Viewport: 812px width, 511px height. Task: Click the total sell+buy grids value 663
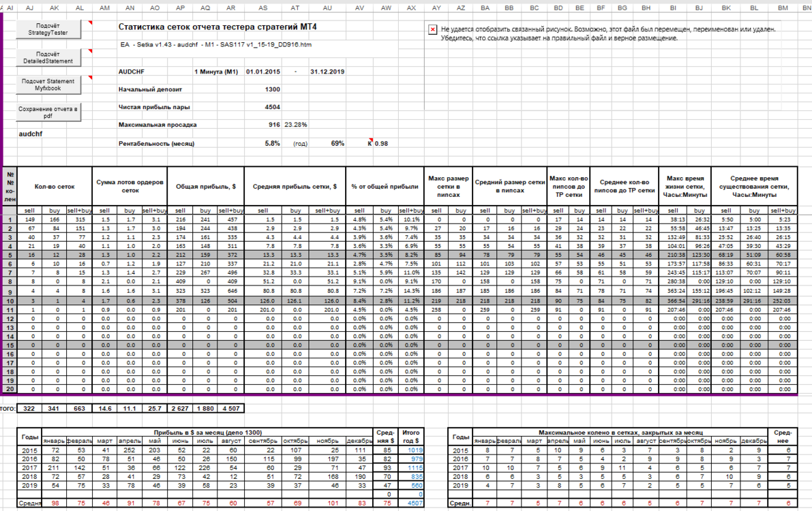[79, 409]
